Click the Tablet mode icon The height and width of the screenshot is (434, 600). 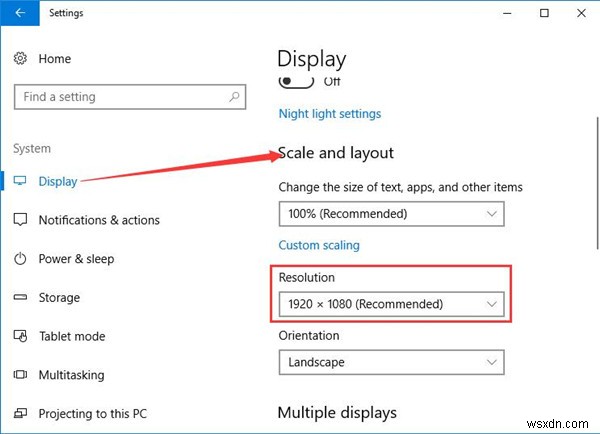click(x=21, y=336)
